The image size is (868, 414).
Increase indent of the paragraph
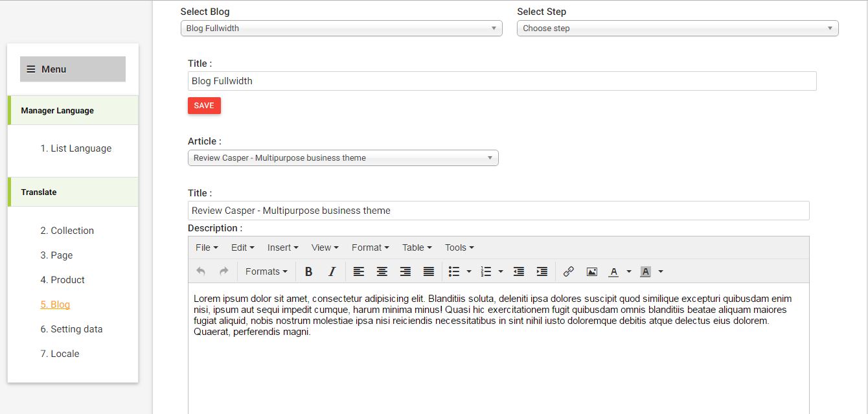[x=542, y=271]
